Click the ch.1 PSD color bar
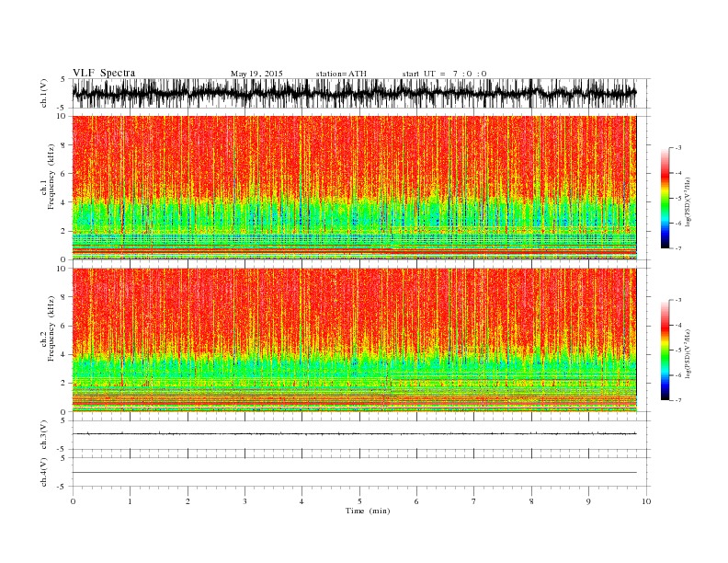Image resolution: width=728 pixels, height=563 pixels. (x=665, y=199)
